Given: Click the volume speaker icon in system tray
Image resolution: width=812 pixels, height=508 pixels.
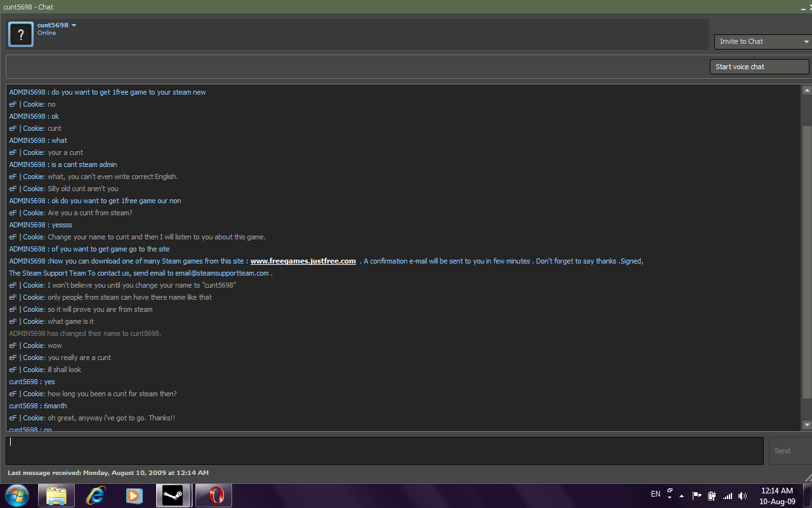Looking at the screenshot, I should tap(743, 495).
